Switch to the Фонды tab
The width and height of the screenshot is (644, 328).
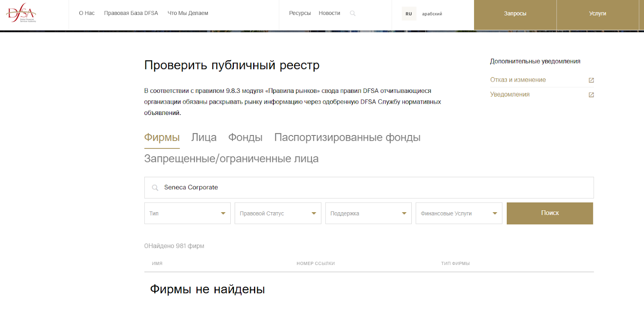[x=246, y=137]
